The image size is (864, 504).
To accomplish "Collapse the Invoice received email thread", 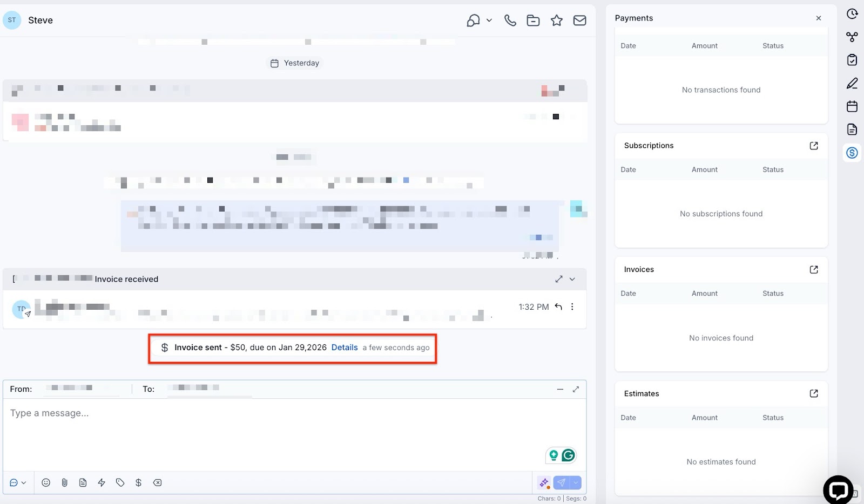I will point(572,279).
